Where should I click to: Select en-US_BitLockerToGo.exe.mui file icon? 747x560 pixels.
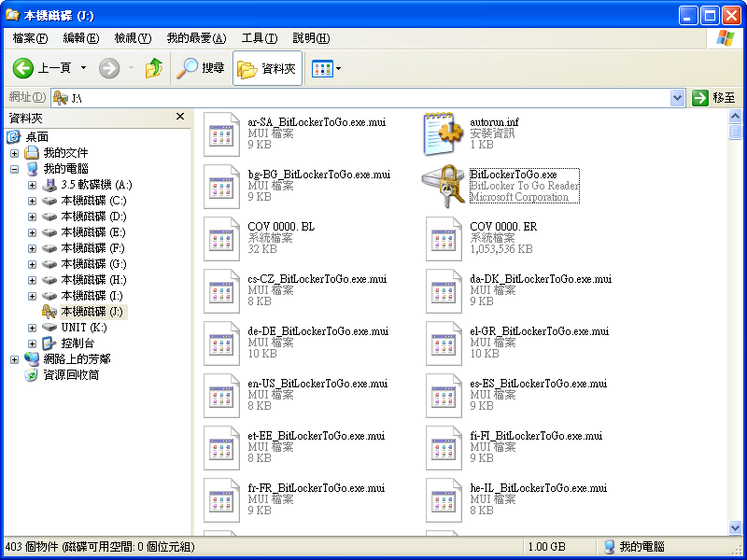[x=221, y=396]
